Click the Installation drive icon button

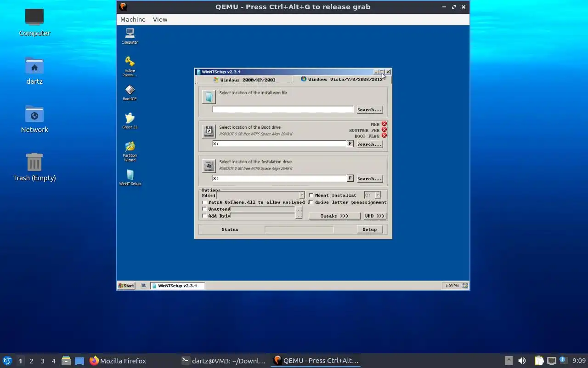(x=209, y=166)
